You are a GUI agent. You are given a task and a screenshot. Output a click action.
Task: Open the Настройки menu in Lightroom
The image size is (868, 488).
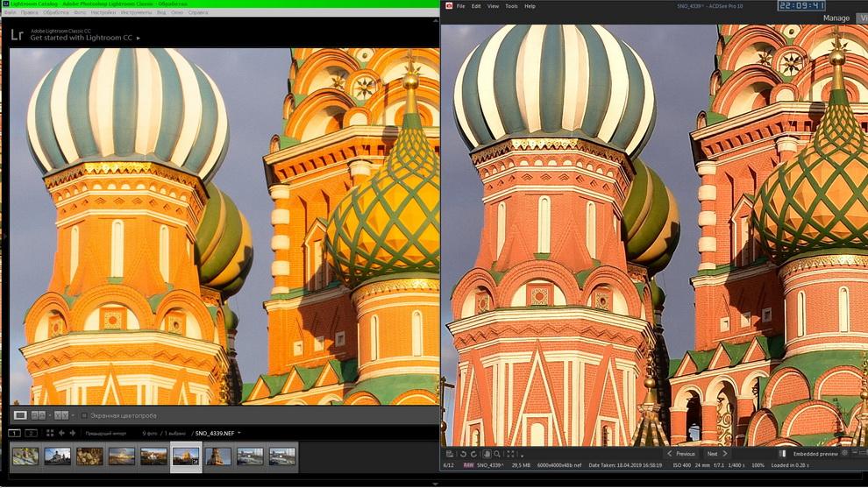click(103, 12)
